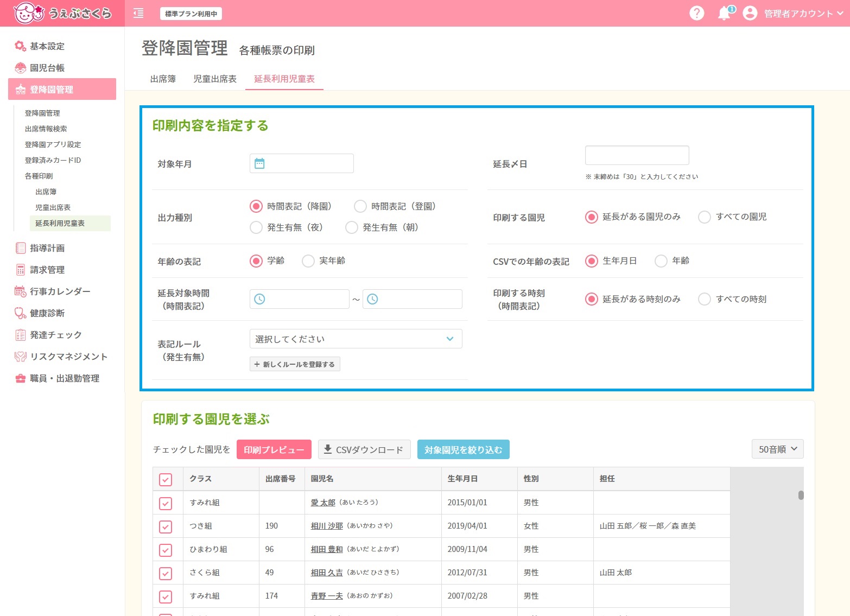Click 印刷プレビュー button

[x=274, y=449]
